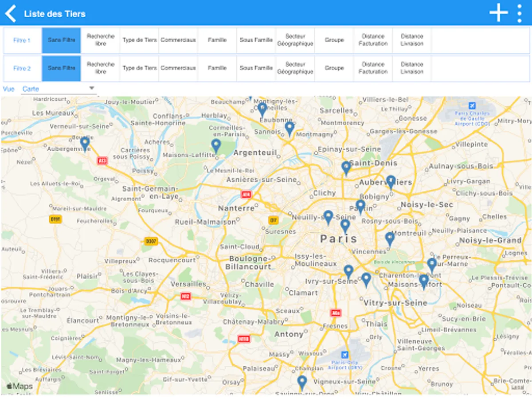Viewport: 532px width, 399px height.
Task: Choose Secteur Géographique in Filtre 1 row
Action: pyautogui.click(x=295, y=40)
